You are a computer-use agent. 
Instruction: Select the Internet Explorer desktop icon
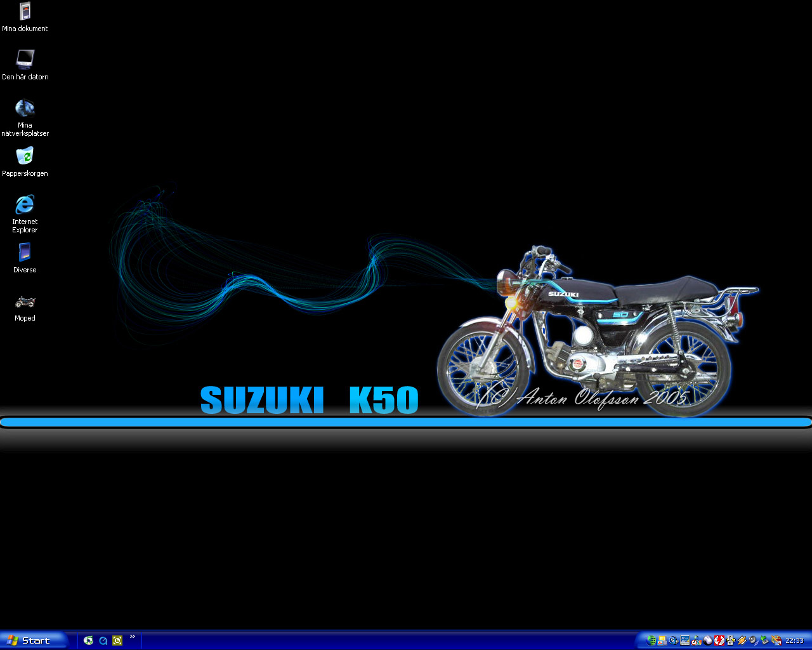25,214
